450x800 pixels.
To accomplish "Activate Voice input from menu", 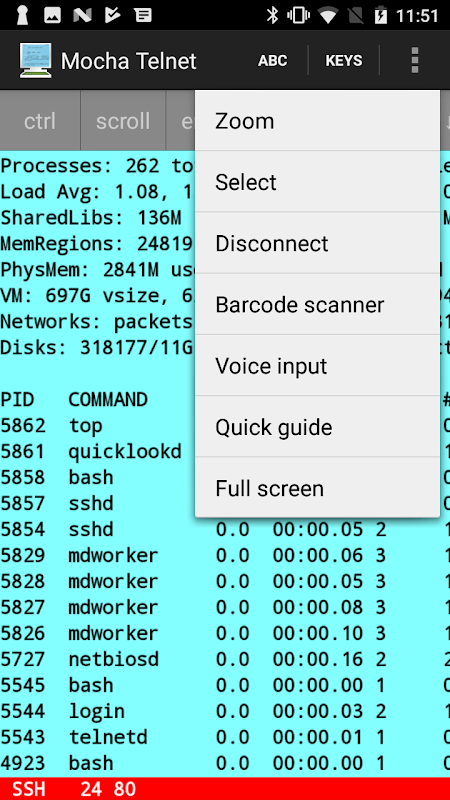I will click(317, 366).
